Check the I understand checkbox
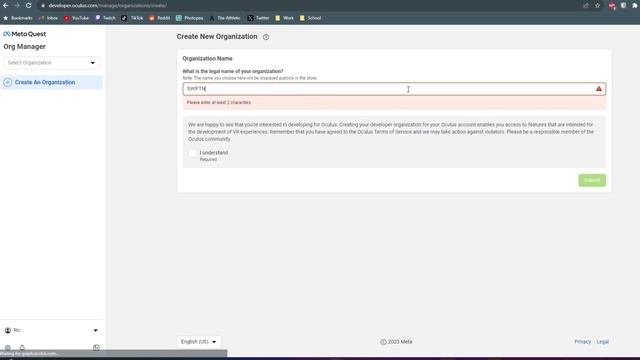 click(x=193, y=153)
